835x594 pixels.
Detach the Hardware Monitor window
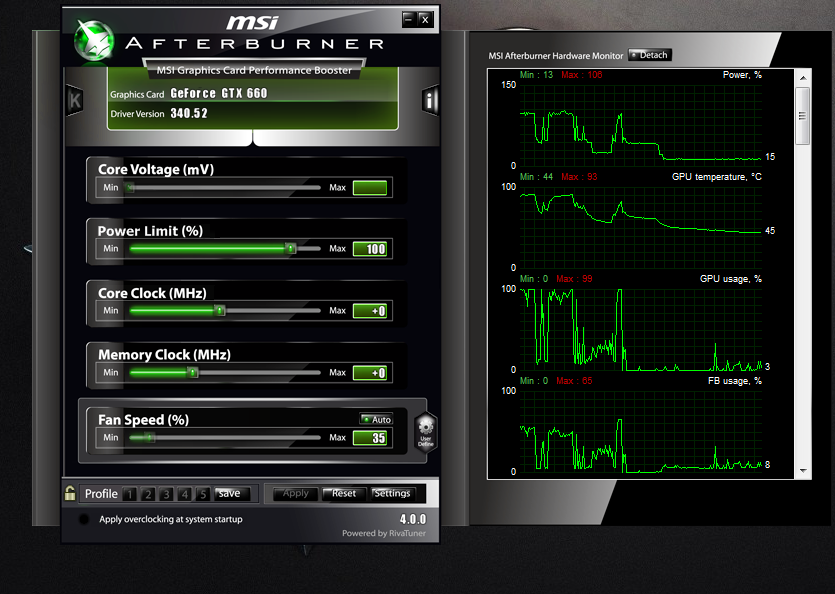pyautogui.click(x=650, y=55)
